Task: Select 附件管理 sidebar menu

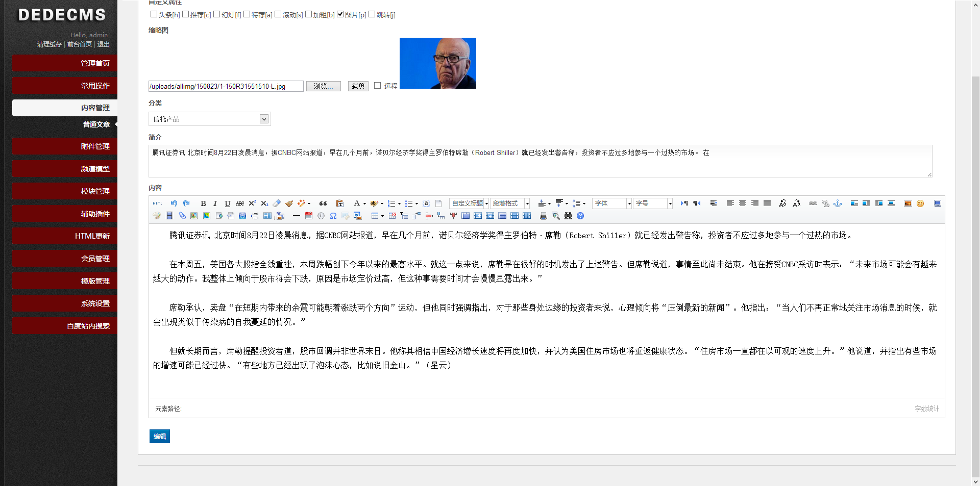Action: (x=65, y=146)
